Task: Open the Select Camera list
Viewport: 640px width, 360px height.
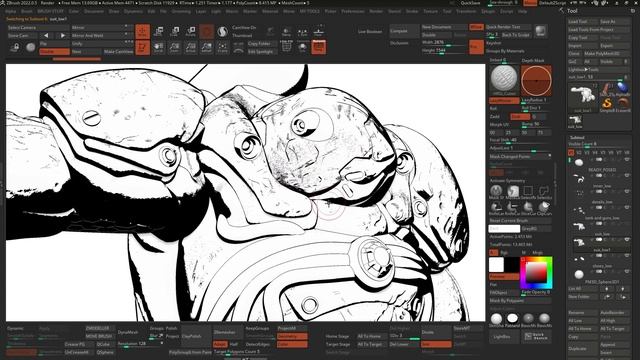Action: 38,27
